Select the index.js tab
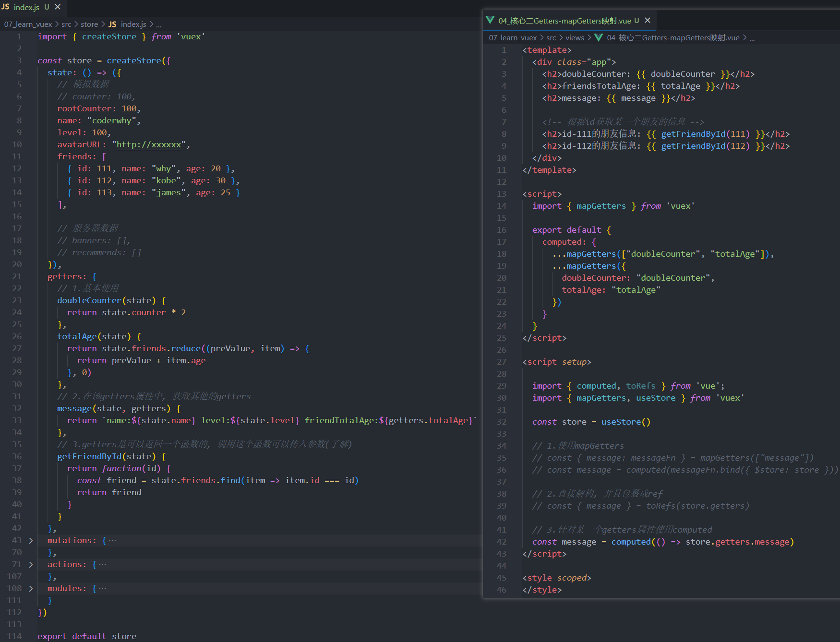This screenshot has width=840, height=642. pos(32,7)
